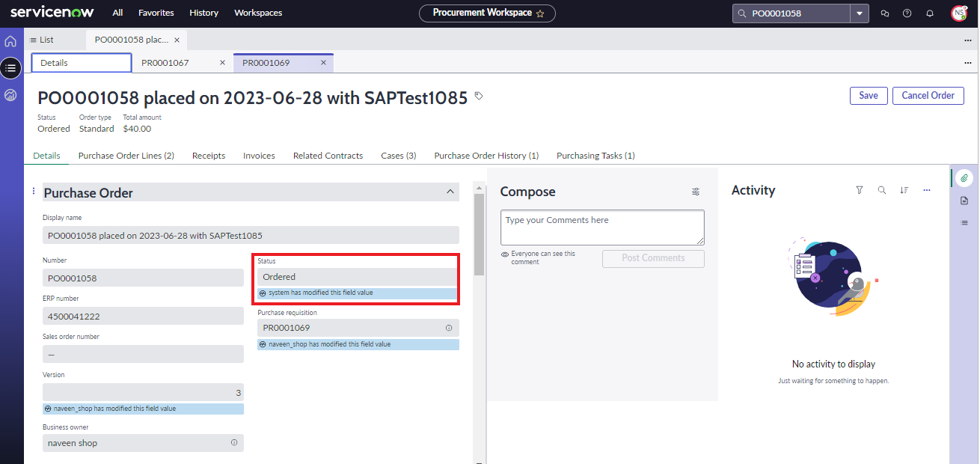The width and height of the screenshot is (980, 464).
Task: Open Purchase Order Lines (2) tab
Action: click(x=126, y=156)
